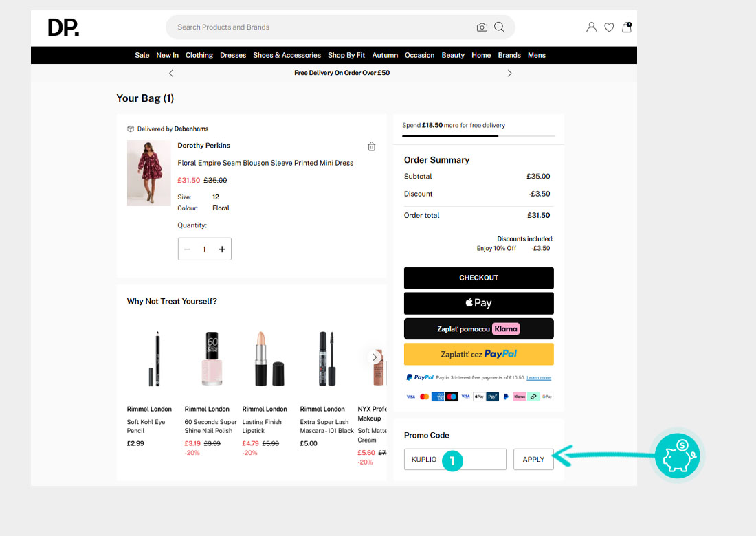Decrease quantity with minus button
756x536 pixels.
pos(187,249)
